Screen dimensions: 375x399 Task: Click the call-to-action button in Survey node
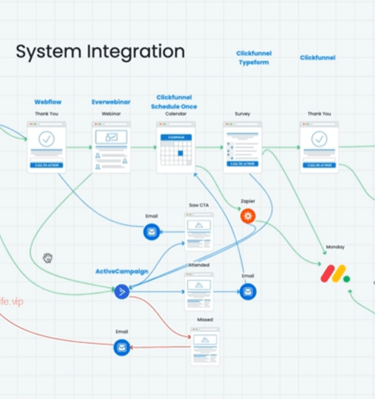[242, 164]
